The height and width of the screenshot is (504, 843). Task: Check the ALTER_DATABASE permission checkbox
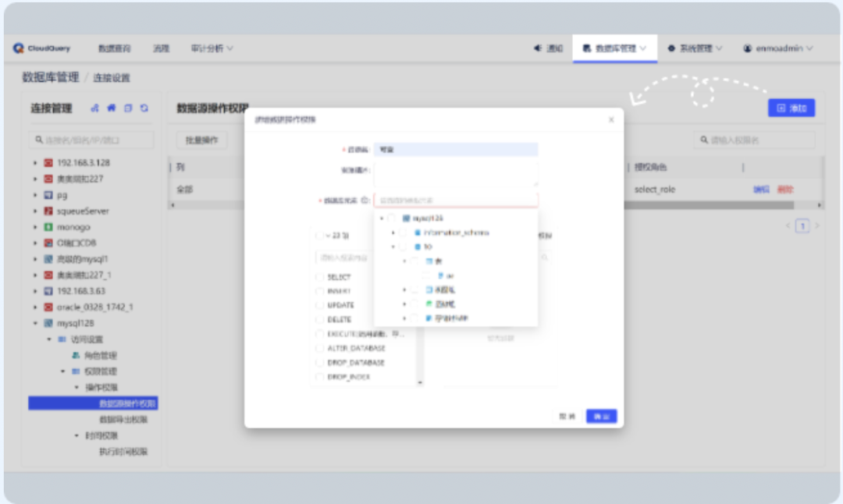point(319,348)
